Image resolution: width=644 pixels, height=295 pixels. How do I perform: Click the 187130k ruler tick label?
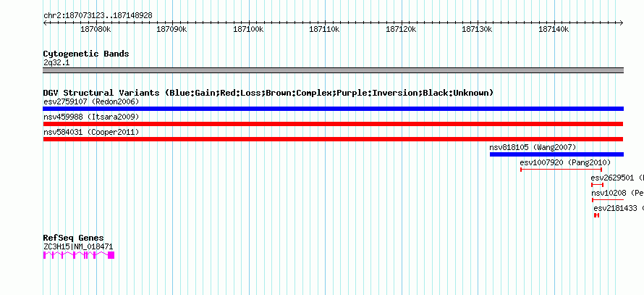click(x=478, y=30)
